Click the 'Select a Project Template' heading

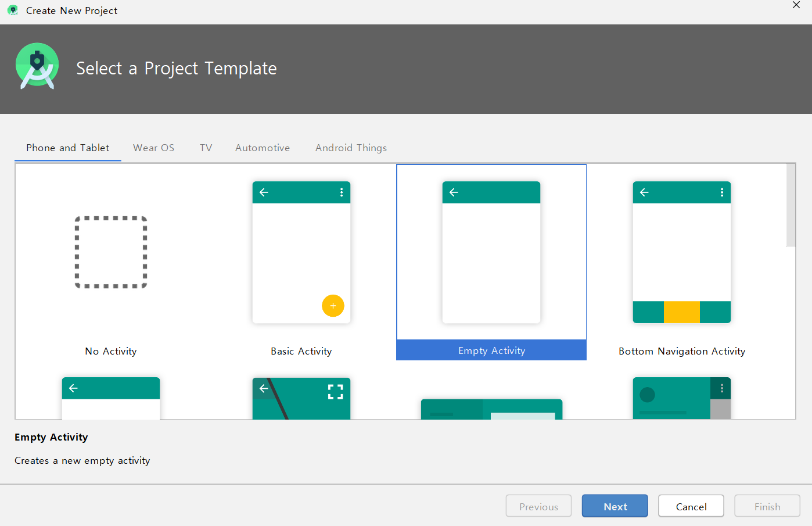[177, 69]
